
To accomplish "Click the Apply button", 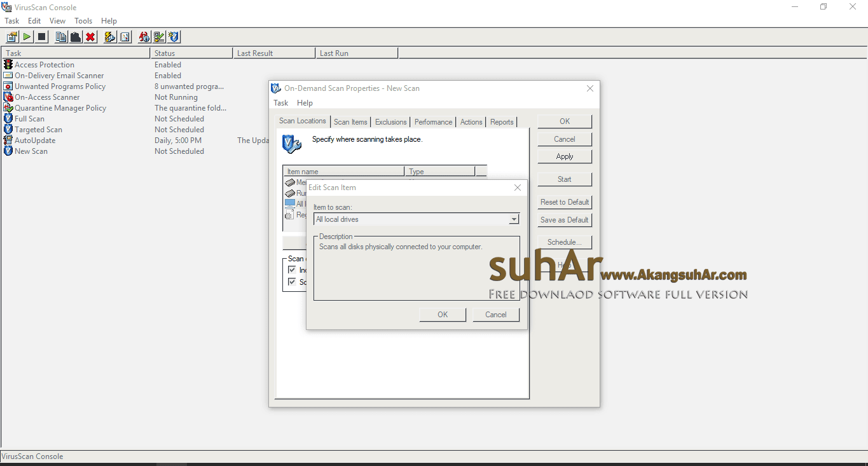I will click(565, 156).
